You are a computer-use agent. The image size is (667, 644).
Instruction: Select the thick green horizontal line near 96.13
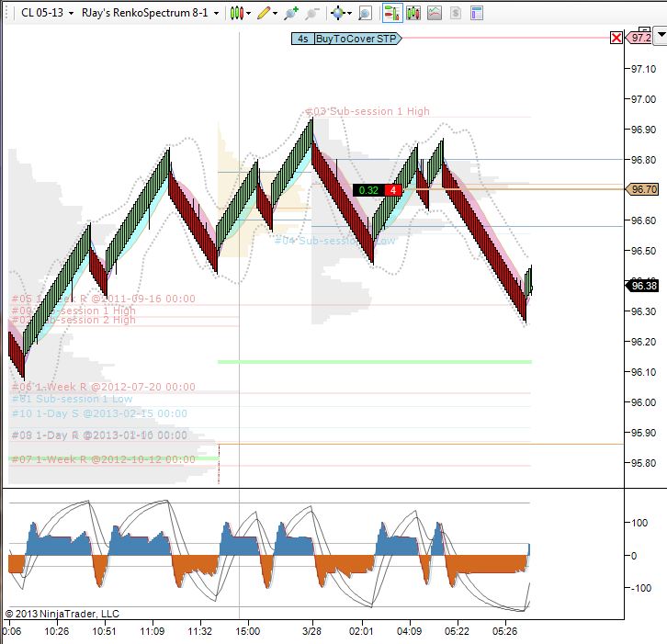[375, 362]
